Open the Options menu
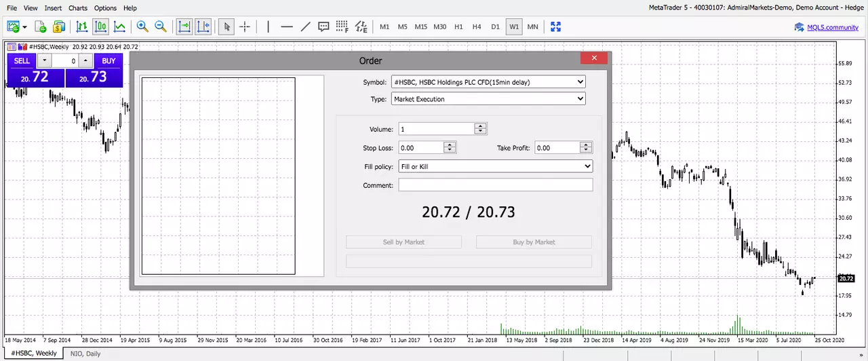 pos(105,8)
